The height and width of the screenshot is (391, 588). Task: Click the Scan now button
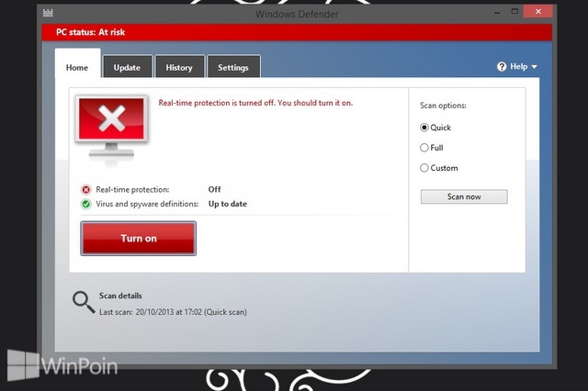464,196
